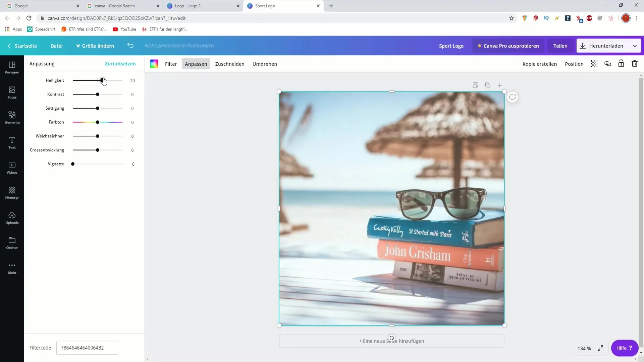
Task: Select the Anpassen tab
Action: pyautogui.click(x=196, y=64)
